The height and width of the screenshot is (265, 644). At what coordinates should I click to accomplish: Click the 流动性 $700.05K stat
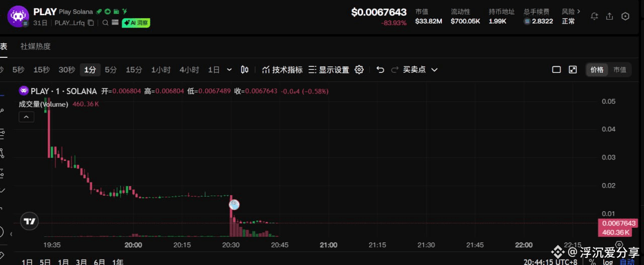[x=465, y=17]
